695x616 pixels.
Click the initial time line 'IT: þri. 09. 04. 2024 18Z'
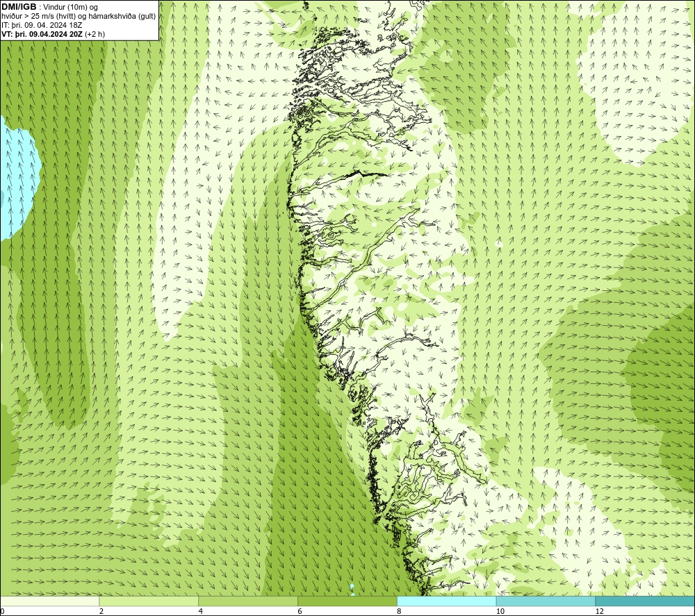coord(42,25)
